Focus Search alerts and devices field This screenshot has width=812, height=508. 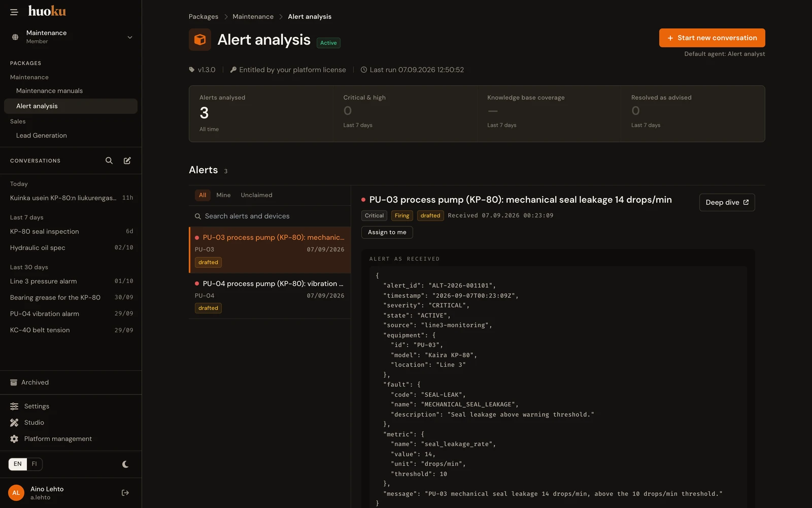(270, 216)
